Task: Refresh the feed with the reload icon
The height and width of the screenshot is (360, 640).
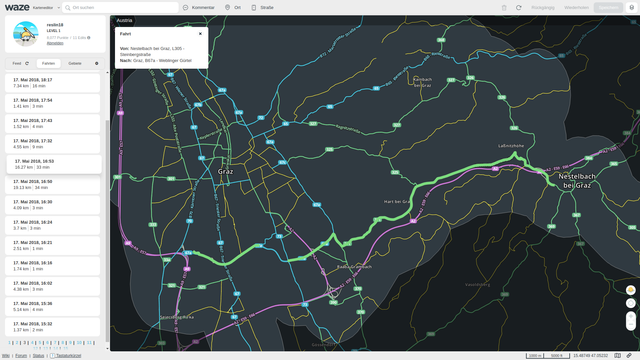Action: point(27,63)
